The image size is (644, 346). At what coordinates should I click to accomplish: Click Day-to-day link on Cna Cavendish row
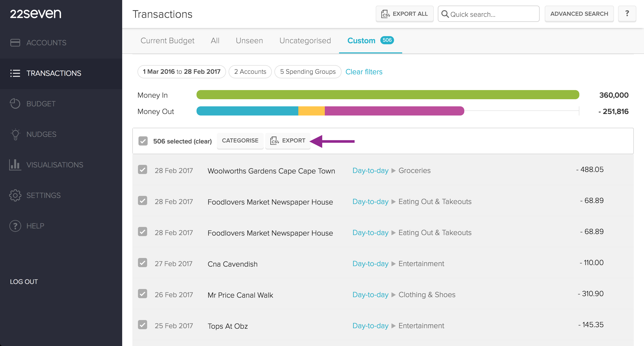370,264
